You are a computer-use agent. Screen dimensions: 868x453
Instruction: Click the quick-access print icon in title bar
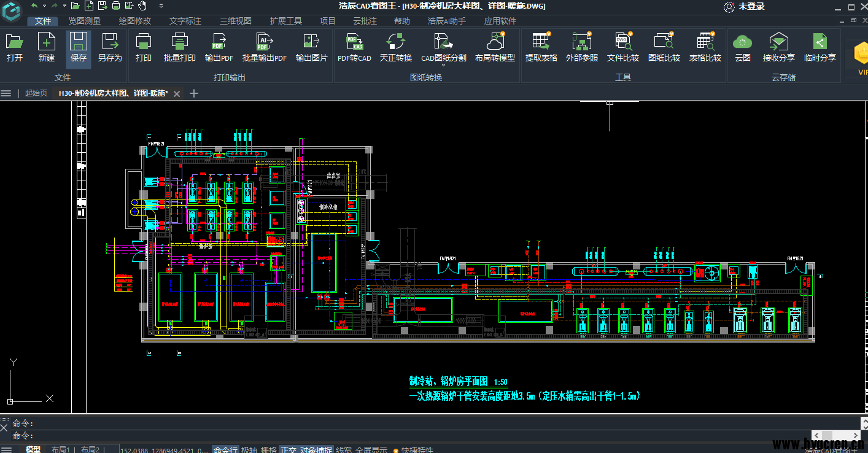click(115, 6)
